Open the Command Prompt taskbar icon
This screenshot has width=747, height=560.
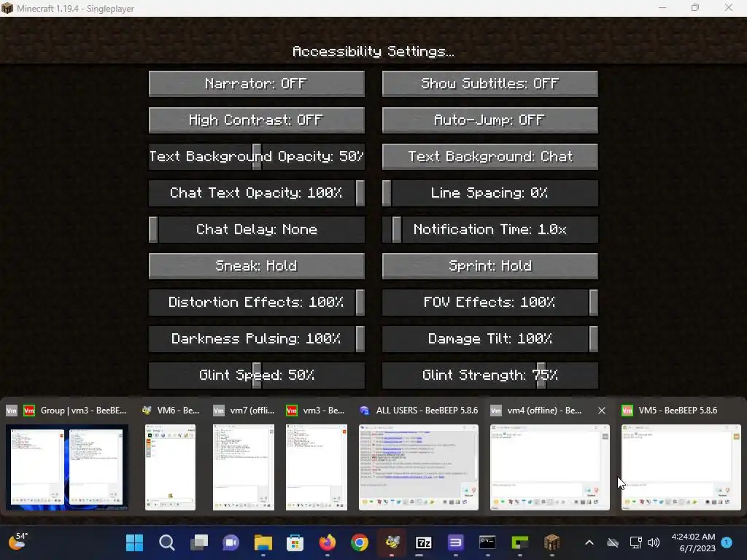[x=487, y=542]
